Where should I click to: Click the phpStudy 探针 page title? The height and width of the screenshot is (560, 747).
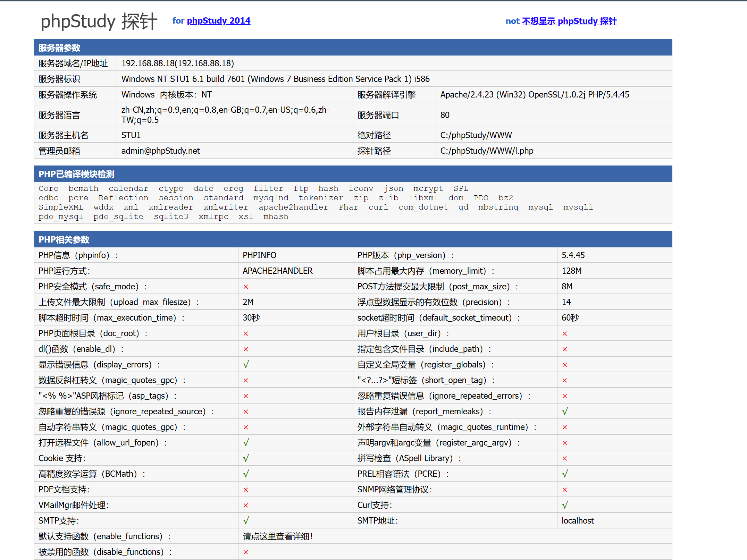pyautogui.click(x=99, y=21)
